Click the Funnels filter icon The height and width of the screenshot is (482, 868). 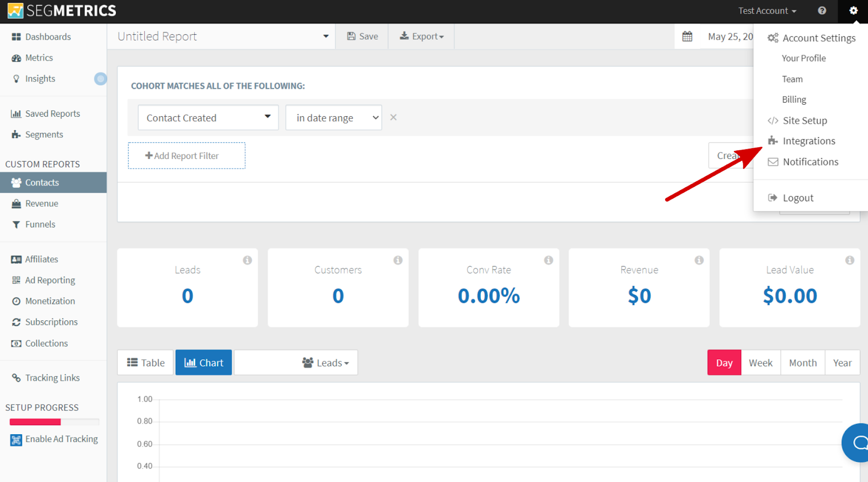point(16,225)
